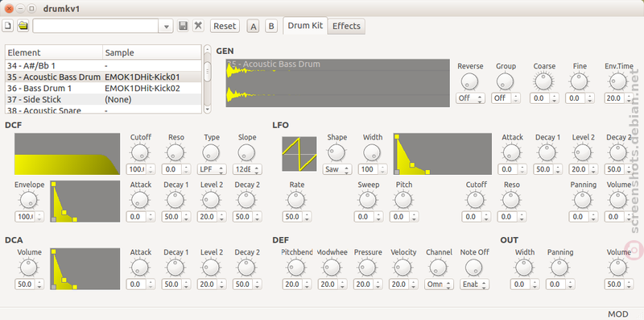Click the DEF Velocity knob
Screen dimensions: 644x320
click(x=403, y=268)
